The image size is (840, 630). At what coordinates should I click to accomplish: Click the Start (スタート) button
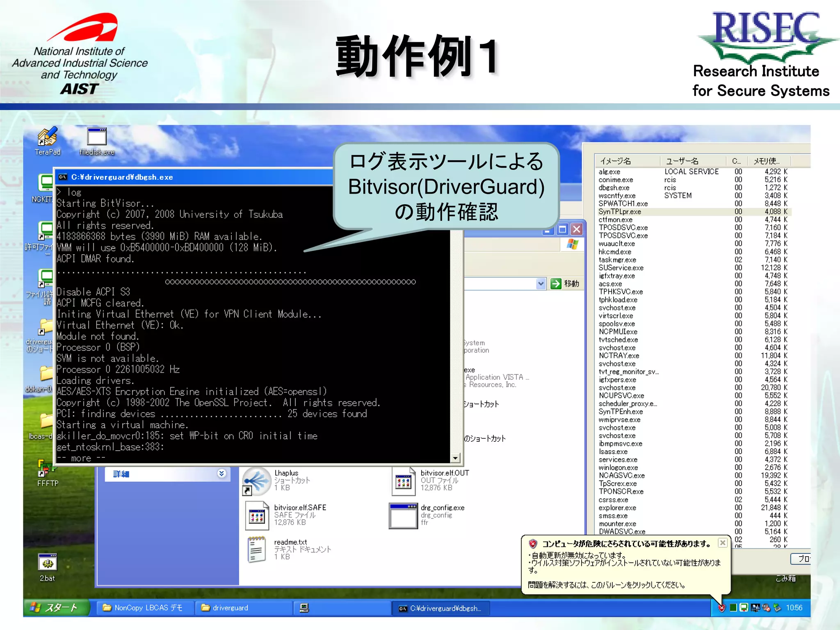coord(57,607)
